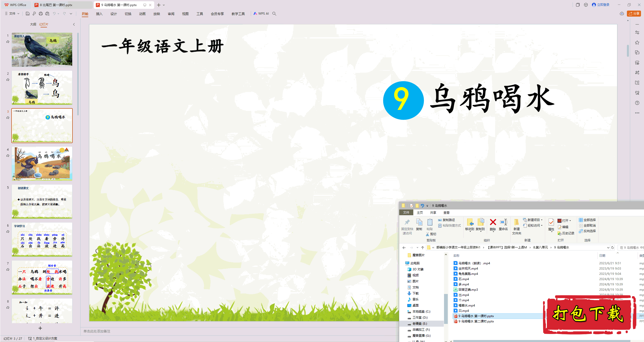The height and width of the screenshot is (342, 644).
Task: Switch to the 大纲 outline tab
Action: tap(33, 24)
